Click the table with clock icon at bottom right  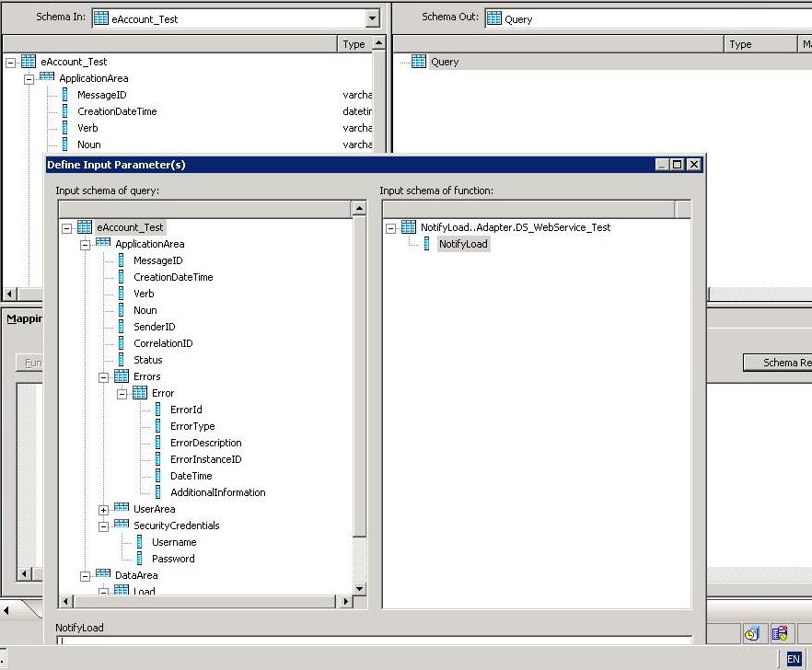pyautogui.click(x=780, y=633)
